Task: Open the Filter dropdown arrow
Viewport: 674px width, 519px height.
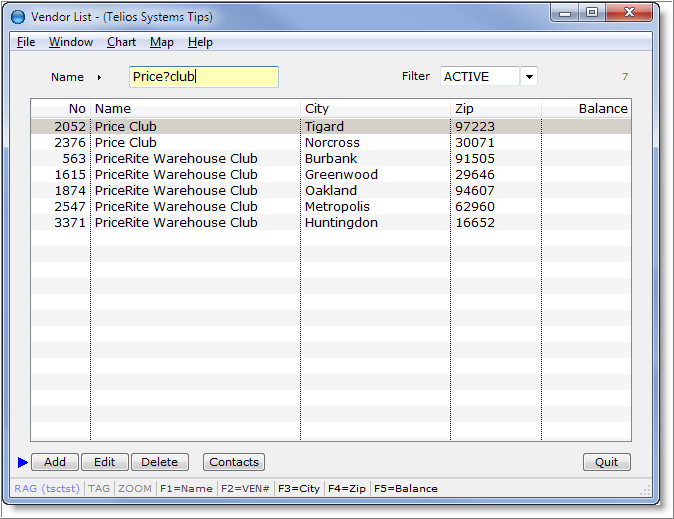Action: coord(528,77)
